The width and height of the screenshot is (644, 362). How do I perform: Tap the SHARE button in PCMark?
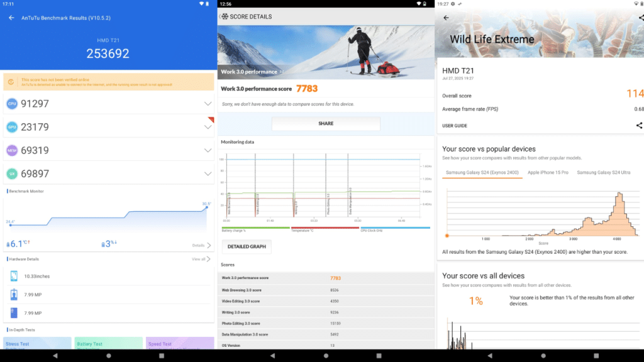(x=326, y=124)
